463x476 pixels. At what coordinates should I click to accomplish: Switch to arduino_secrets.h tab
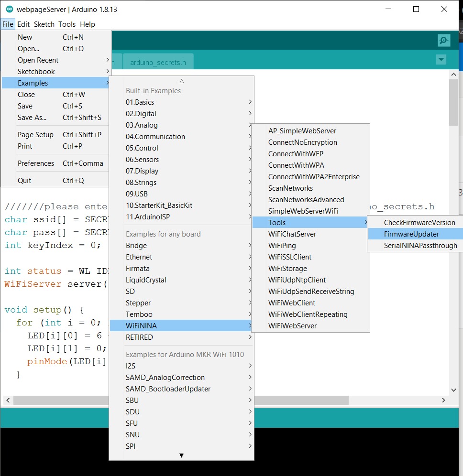point(158,62)
